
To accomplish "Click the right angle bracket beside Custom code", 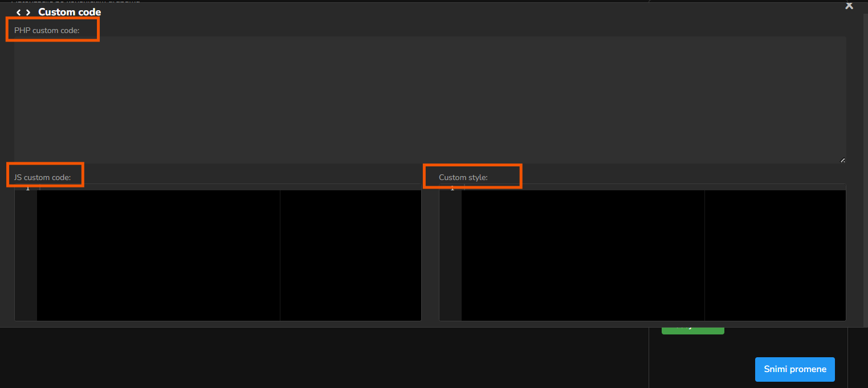I will tap(28, 13).
